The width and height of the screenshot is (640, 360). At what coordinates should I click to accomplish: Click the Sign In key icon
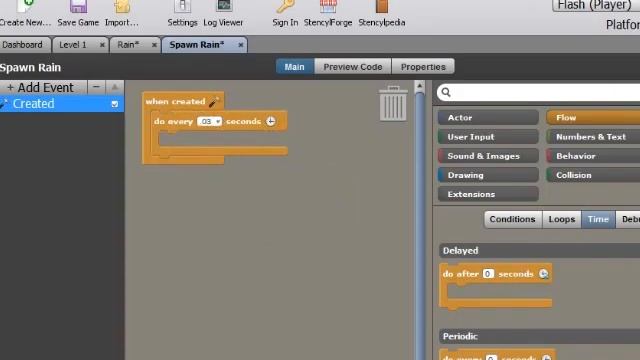point(285,7)
